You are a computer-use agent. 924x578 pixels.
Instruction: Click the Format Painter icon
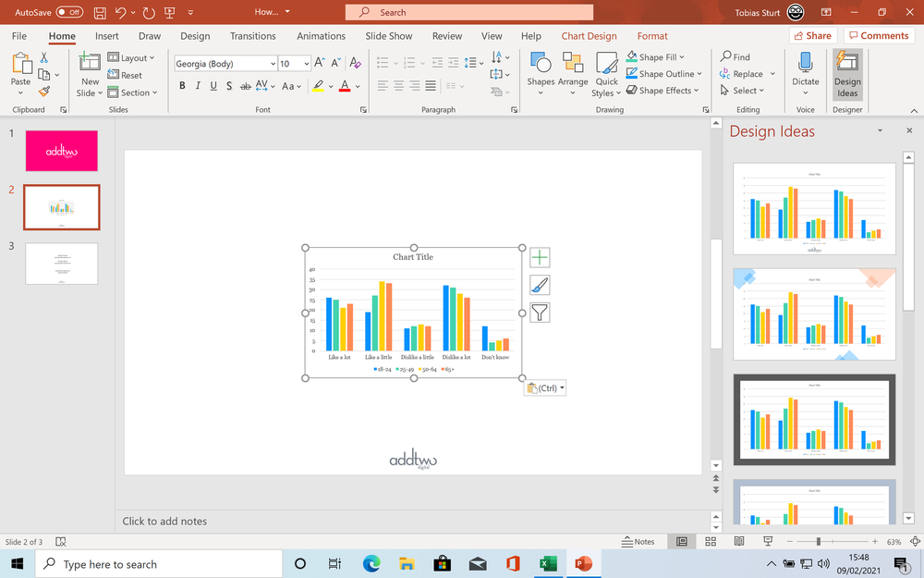click(x=43, y=91)
